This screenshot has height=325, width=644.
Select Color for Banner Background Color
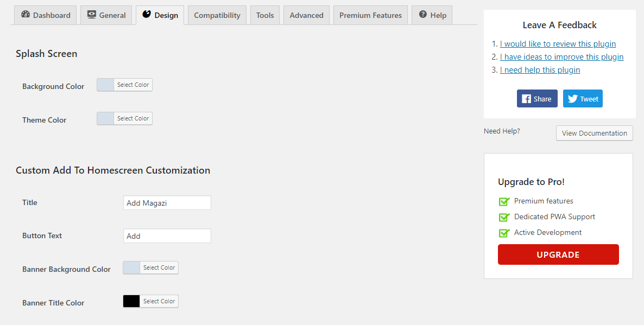[159, 267]
